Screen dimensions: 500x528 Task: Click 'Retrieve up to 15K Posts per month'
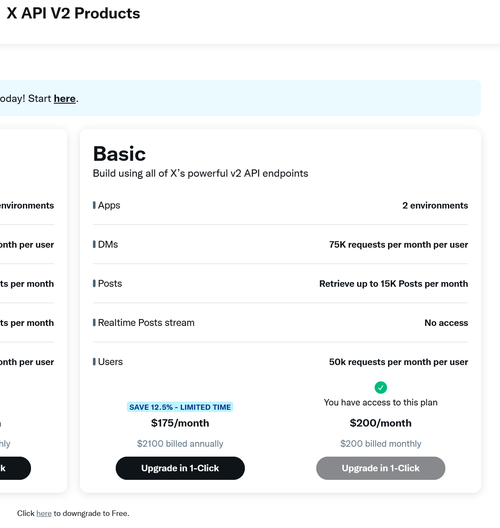tap(394, 284)
